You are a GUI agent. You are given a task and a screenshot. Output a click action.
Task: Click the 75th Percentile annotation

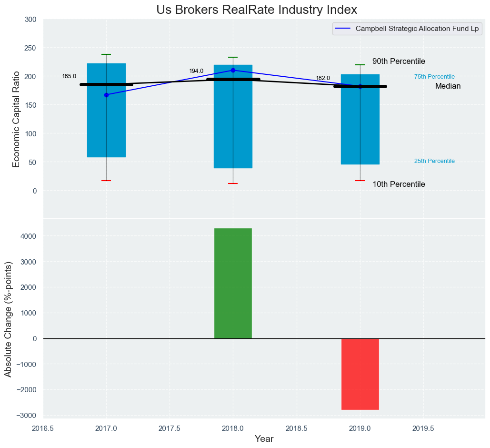pyautogui.click(x=434, y=77)
